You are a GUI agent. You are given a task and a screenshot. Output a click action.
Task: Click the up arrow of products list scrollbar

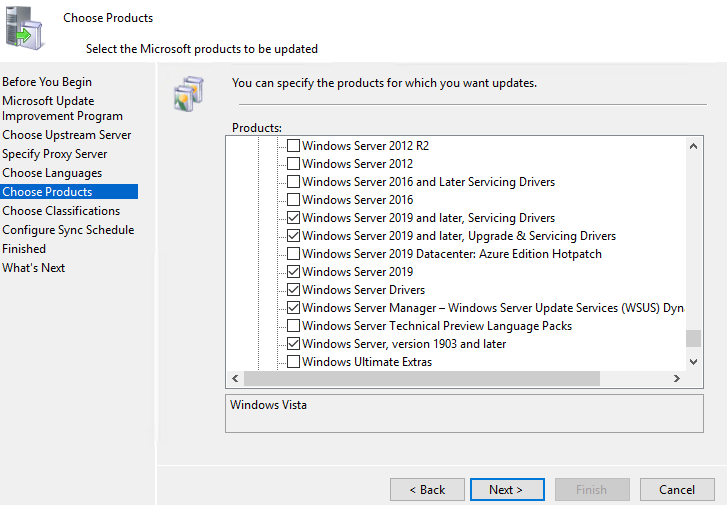pos(694,146)
